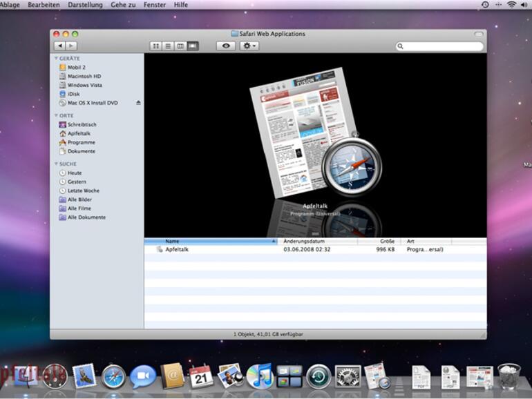Switch Finder to icon view
This screenshot has height=399, width=532.
pos(156,46)
